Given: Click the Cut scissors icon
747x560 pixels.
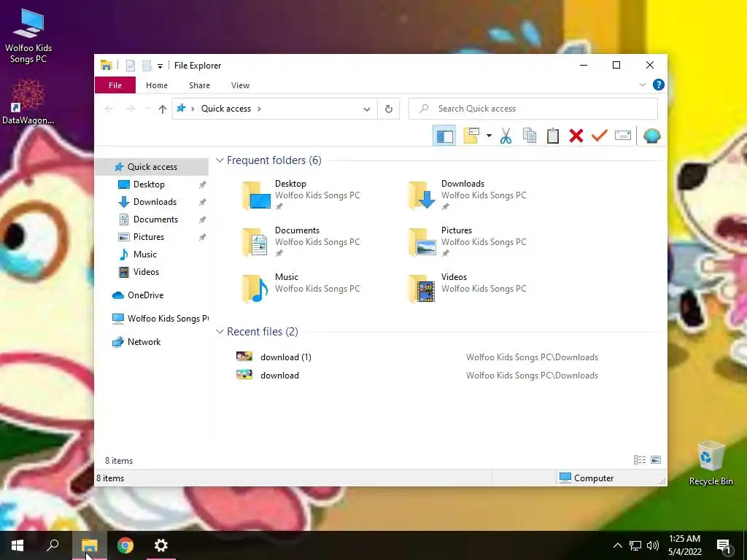Looking at the screenshot, I should (x=506, y=136).
